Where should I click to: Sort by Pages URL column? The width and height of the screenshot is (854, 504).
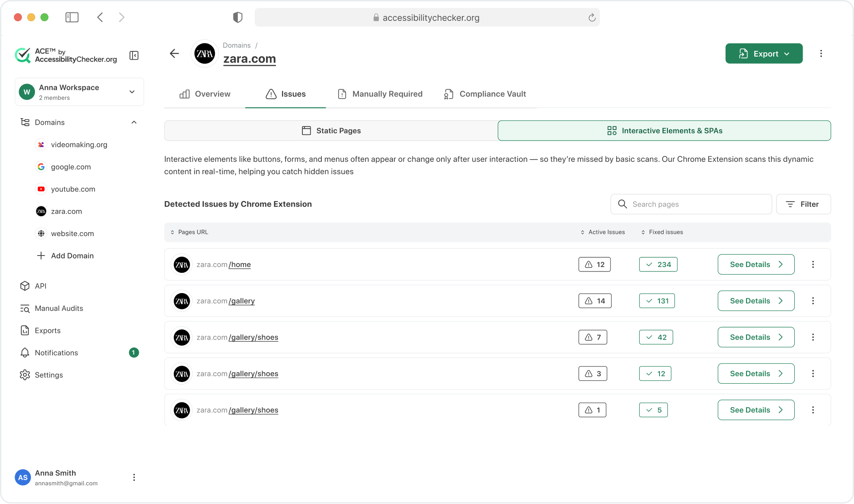189,232
